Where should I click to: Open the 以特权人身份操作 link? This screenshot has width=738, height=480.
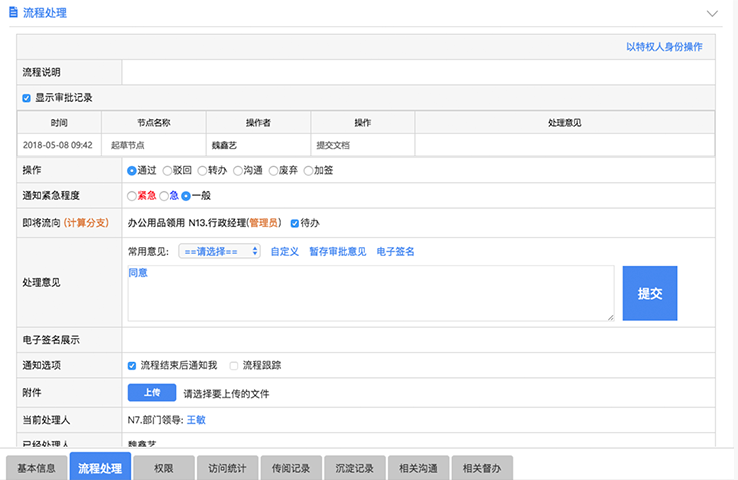(664, 47)
